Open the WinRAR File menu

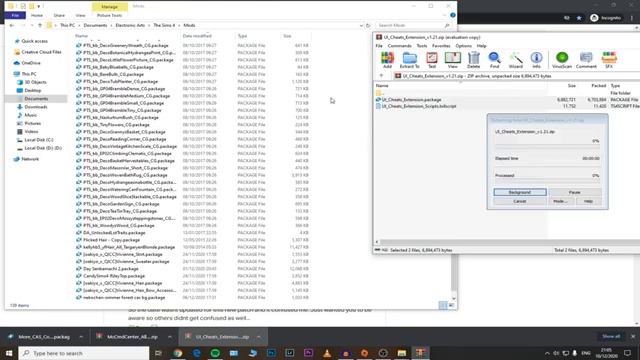379,46
